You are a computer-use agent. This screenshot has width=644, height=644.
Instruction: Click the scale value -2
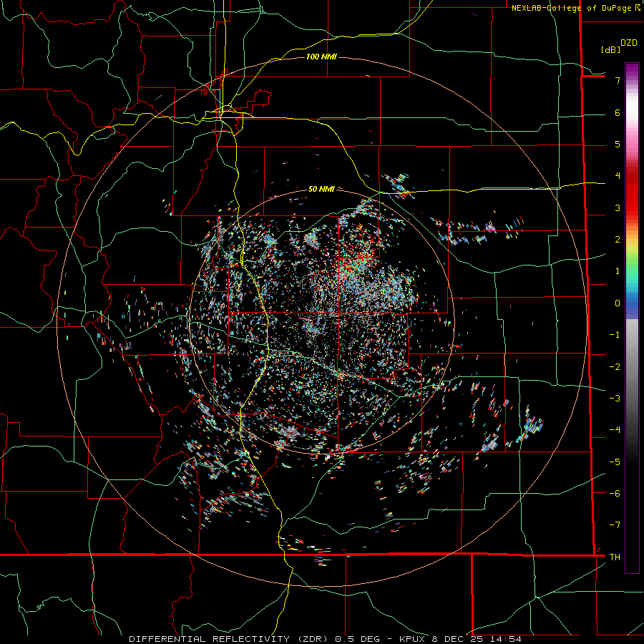pos(615,367)
